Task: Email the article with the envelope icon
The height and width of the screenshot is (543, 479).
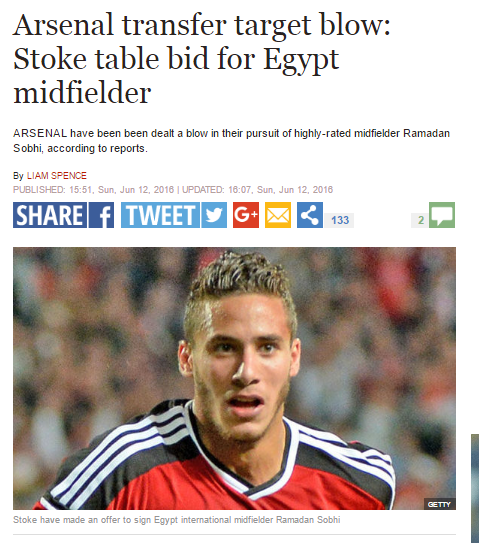Action: pos(278,215)
